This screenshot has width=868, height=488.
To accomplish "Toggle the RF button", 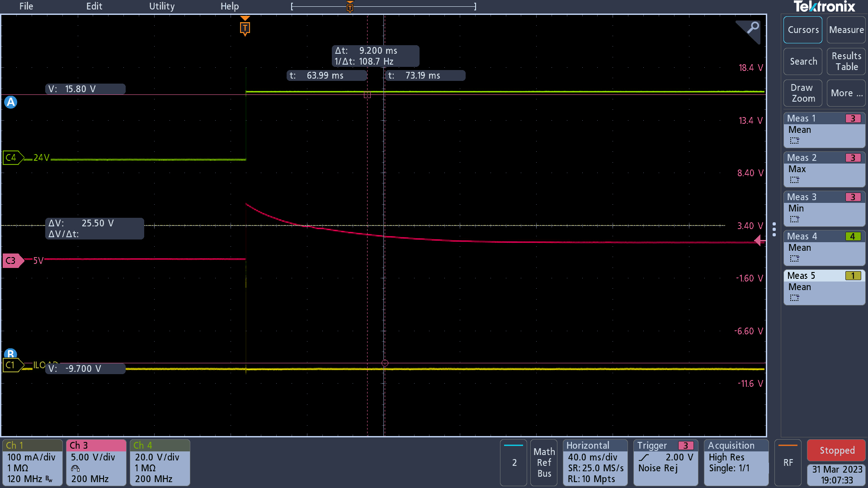I will (788, 462).
